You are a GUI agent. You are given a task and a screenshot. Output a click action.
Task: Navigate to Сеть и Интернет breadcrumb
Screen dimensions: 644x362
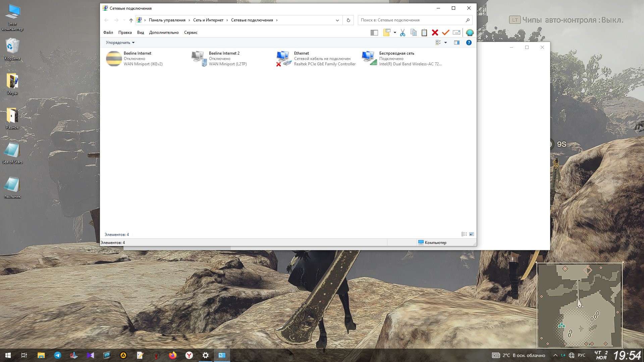coord(208,20)
